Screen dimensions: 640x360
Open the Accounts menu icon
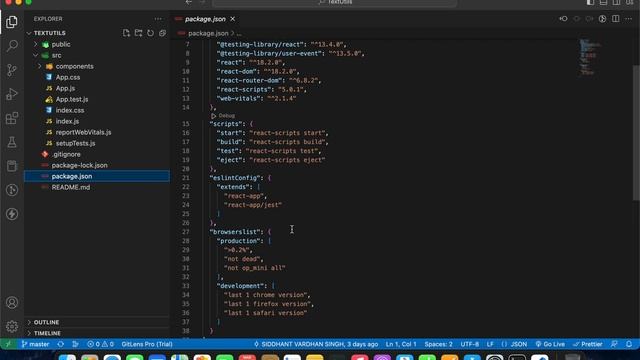(12, 302)
